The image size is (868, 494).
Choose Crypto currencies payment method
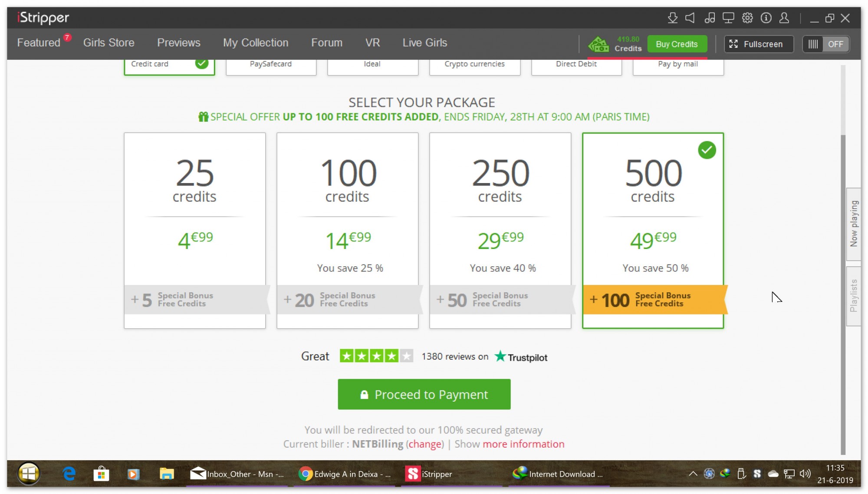coord(474,65)
